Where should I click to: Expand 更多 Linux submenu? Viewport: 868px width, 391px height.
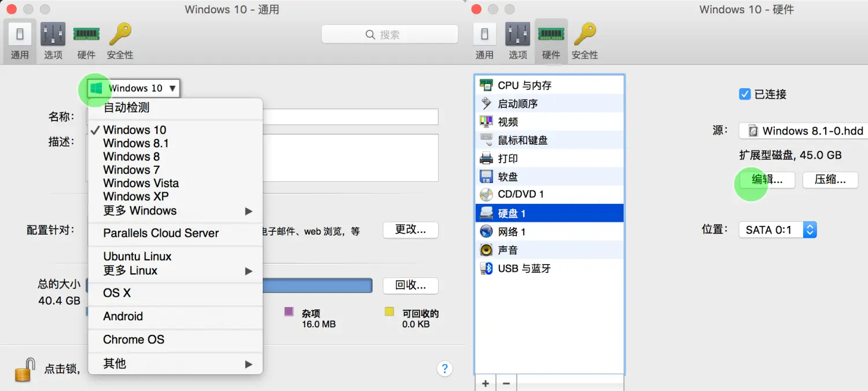tap(175, 271)
